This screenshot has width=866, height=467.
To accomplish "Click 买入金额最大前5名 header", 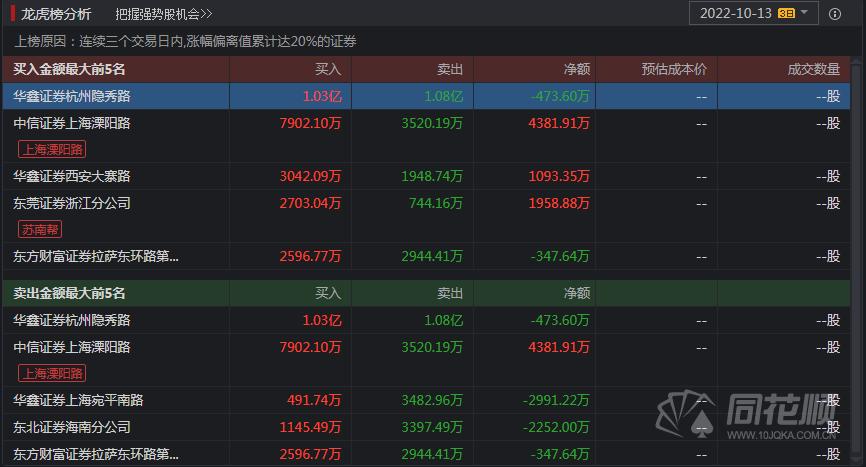I will [x=69, y=69].
